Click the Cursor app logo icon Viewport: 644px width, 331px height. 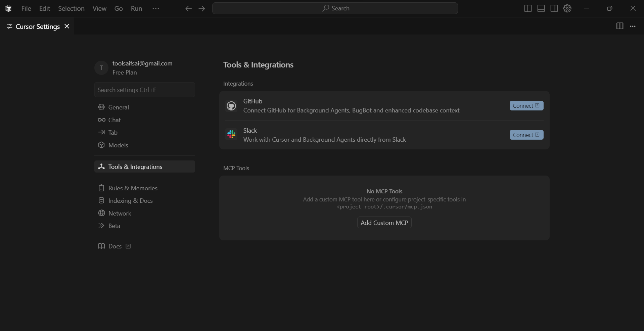point(8,8)
